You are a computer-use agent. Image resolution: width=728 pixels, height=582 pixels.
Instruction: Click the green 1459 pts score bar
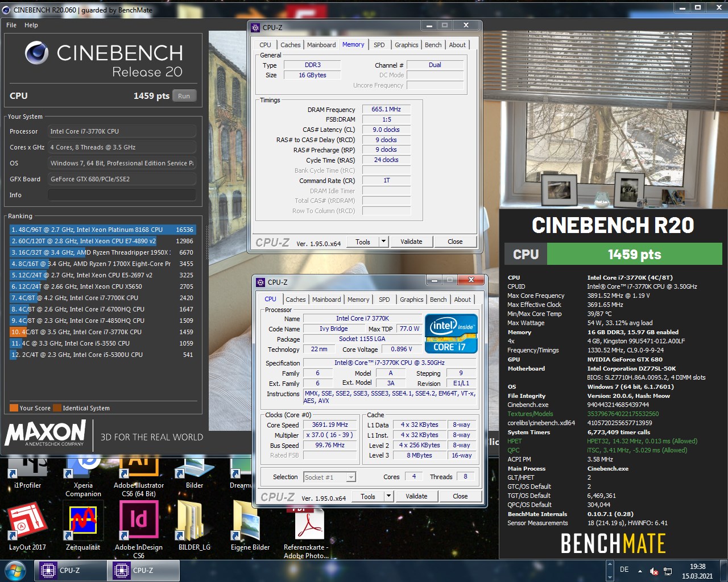(634, 254)
